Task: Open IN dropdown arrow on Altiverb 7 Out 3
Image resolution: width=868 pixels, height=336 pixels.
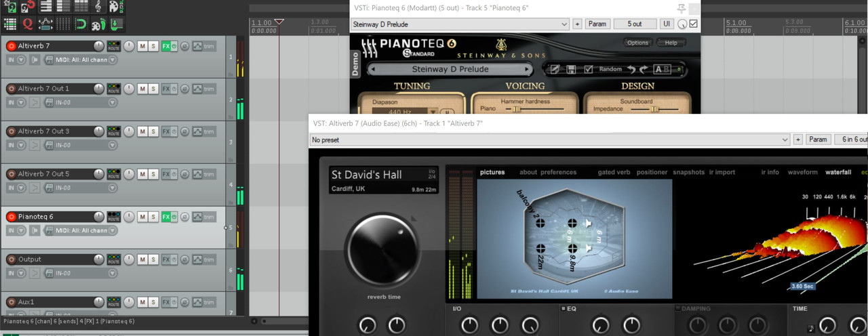Action: (21, 145)
